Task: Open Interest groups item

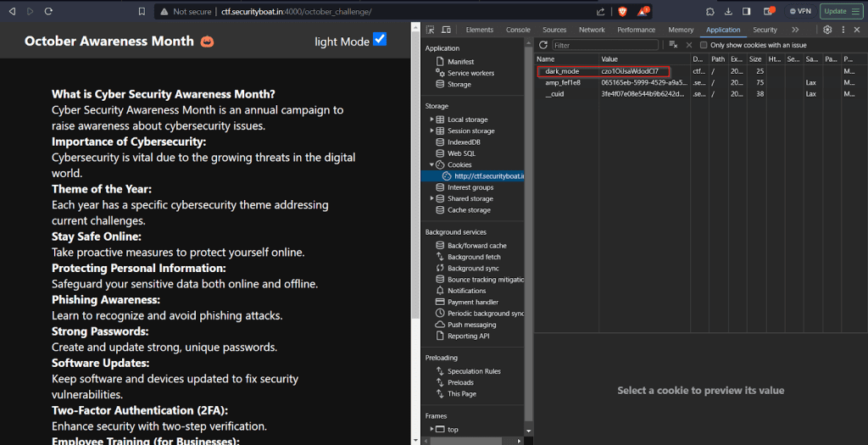Action: (x=470, y=187)
